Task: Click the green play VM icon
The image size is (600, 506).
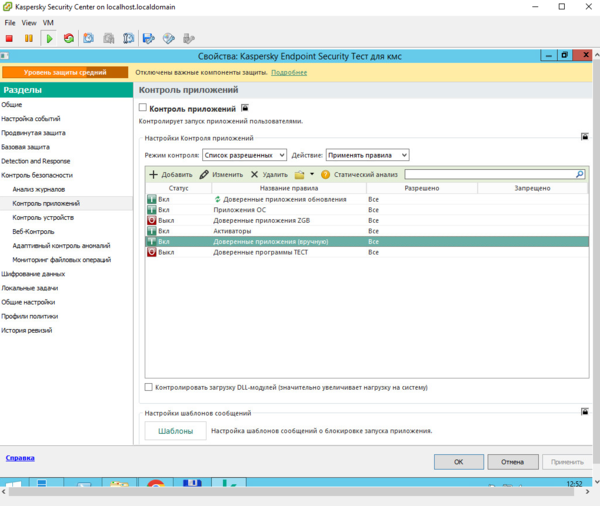Action: (49, 39)
